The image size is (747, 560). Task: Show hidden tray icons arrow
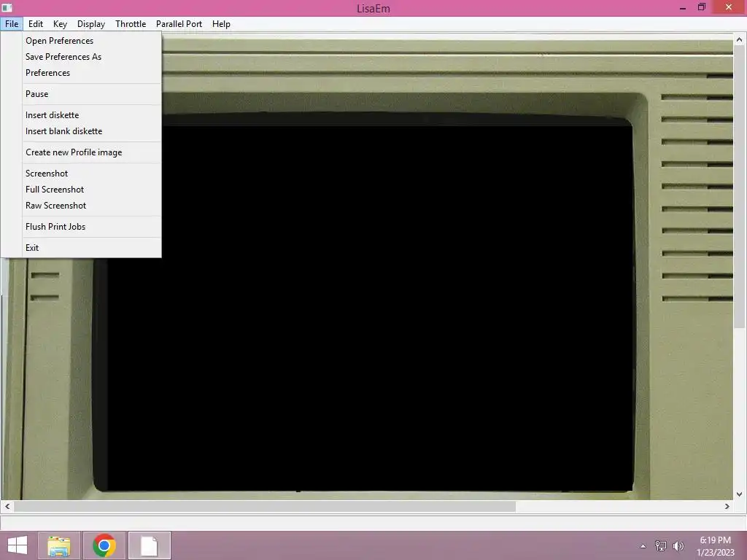643,546
